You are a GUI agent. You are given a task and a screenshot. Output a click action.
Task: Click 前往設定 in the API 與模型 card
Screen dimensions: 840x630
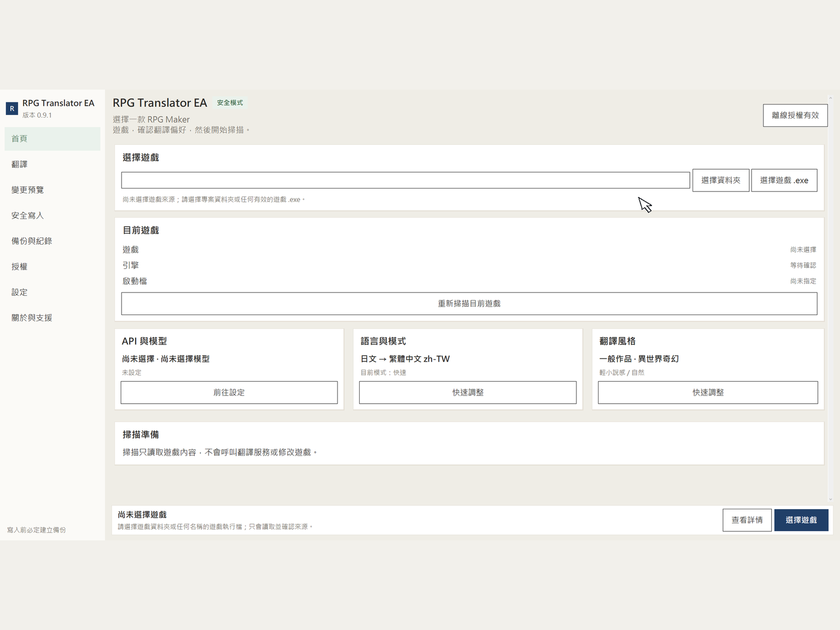click(229, 392)
